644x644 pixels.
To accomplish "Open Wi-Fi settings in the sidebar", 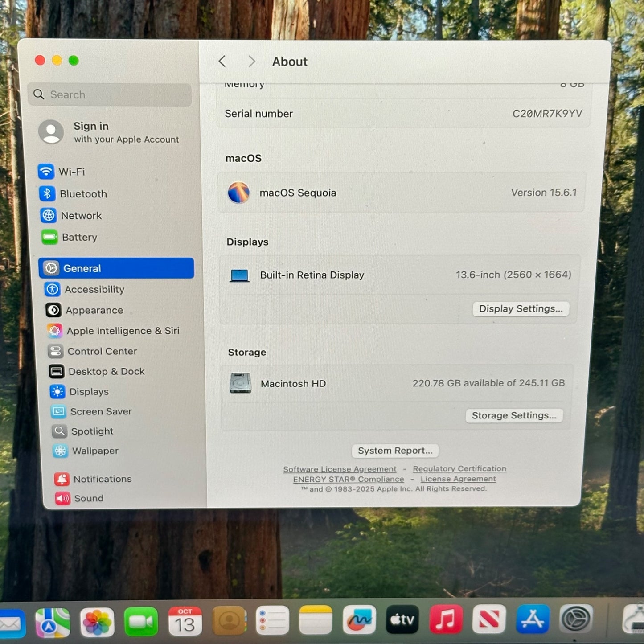I will pos(71,172).
